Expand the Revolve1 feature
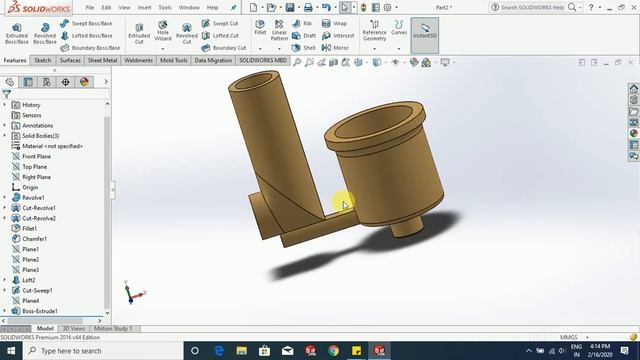Viewport: 640px width, 360px height. tap(5, 198)
